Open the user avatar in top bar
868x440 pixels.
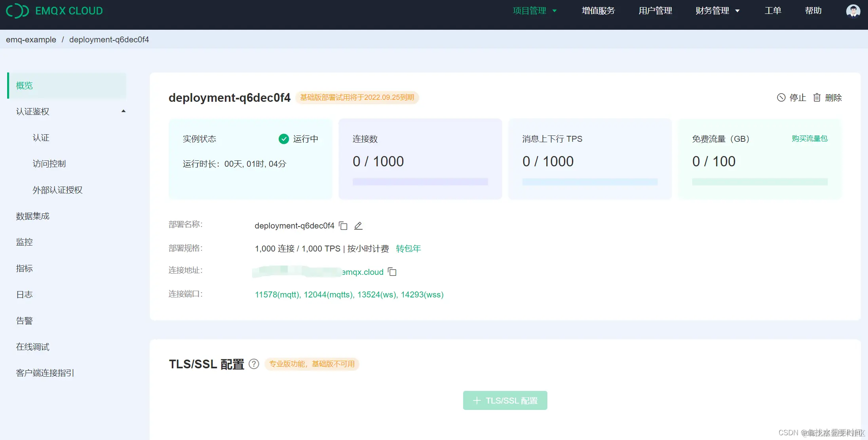tap(853, 11)
